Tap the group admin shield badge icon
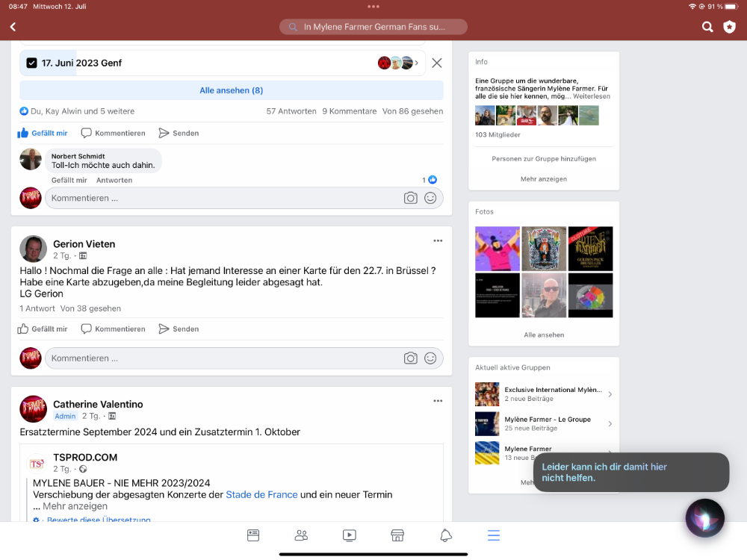 [x=730, y=27]
